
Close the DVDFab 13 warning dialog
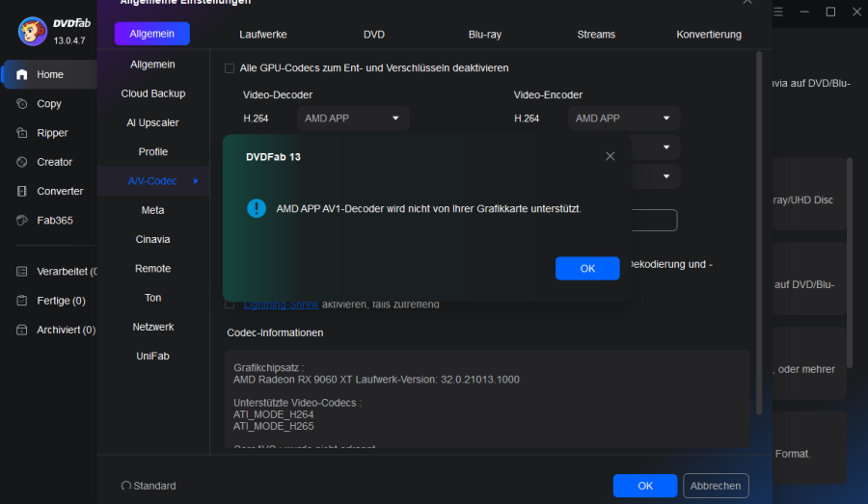tap(610, 156)
